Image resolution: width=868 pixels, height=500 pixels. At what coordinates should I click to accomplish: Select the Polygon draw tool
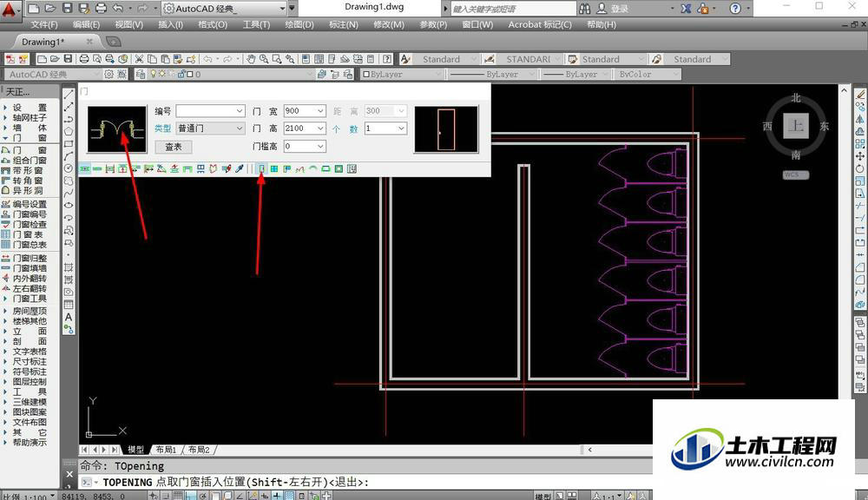click(x=69, y=131)
